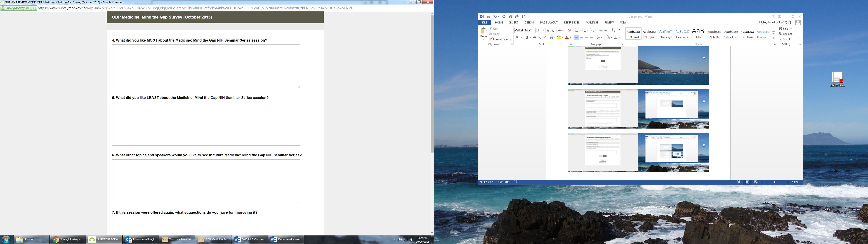Viewport: 868px width, 244px height.
Task: Click the Increase Indent icon
Action: point(606,30)
